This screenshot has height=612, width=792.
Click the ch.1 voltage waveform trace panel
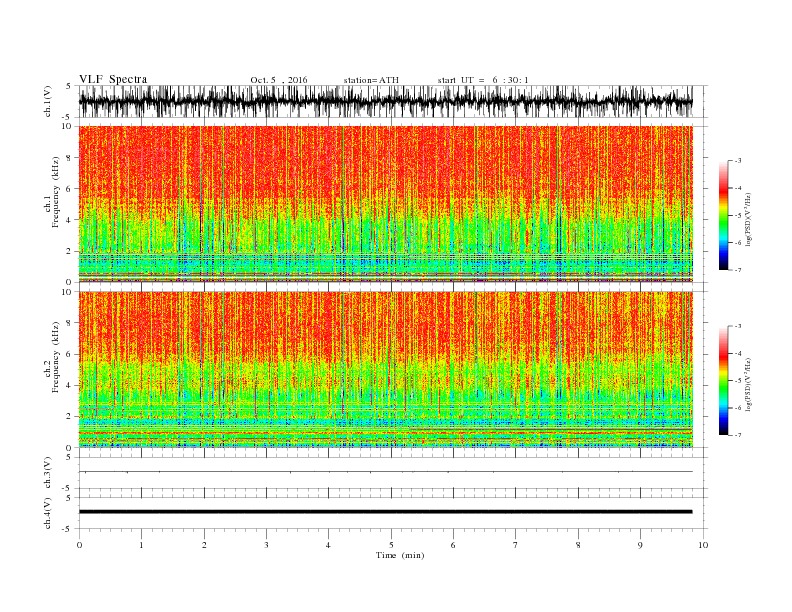pos(385,101)
